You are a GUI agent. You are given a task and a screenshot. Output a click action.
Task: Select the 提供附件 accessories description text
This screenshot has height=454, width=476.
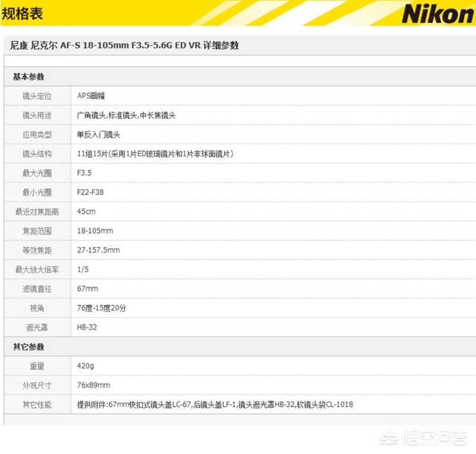(x=215, y=405)
